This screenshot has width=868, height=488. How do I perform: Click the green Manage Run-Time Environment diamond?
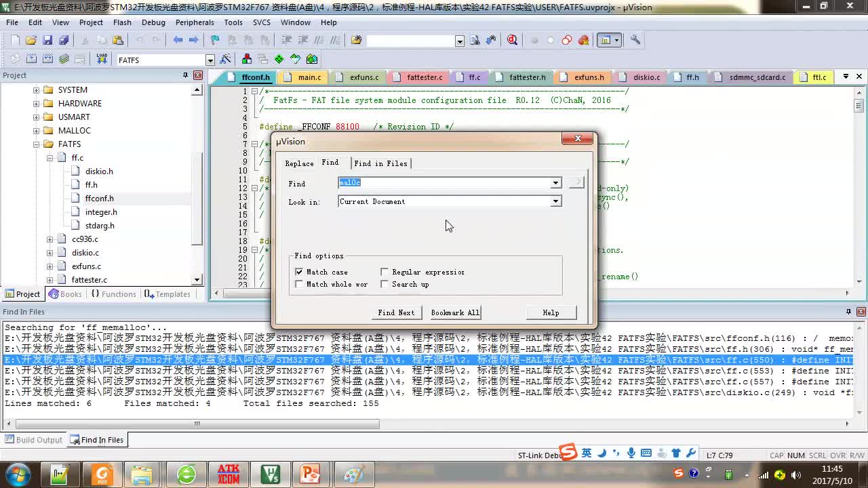coord(279,59)
